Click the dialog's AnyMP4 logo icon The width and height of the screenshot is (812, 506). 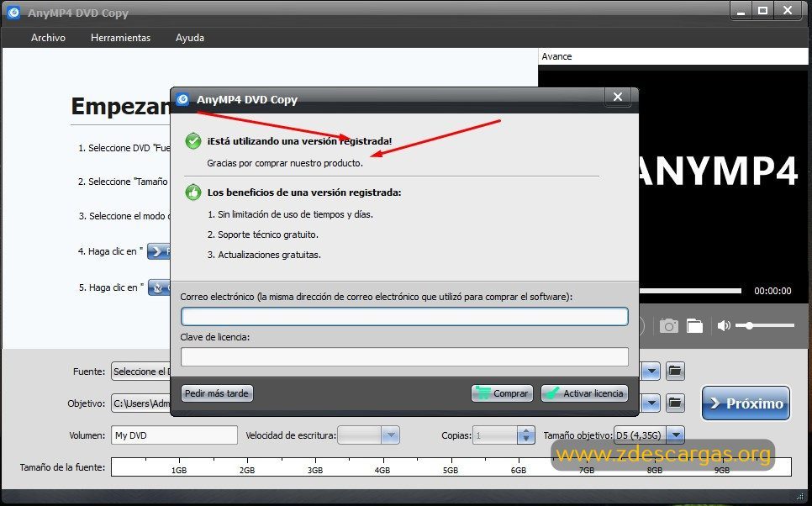click(x=182, y=99)
